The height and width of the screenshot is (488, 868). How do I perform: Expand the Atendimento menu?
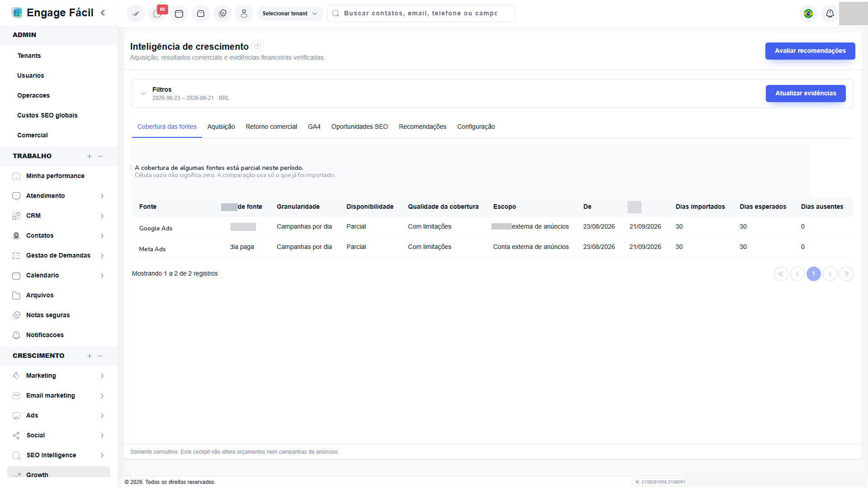click(59, 196)
